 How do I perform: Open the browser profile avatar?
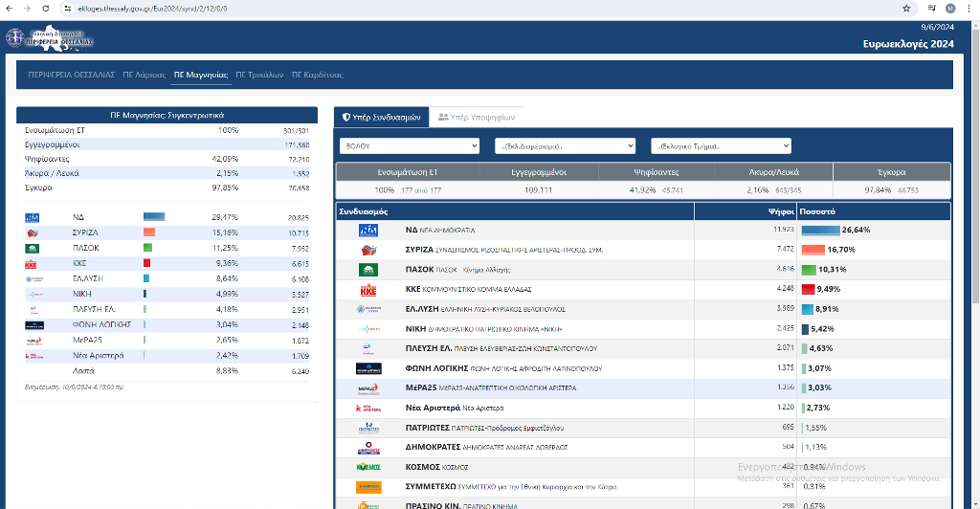950,8
